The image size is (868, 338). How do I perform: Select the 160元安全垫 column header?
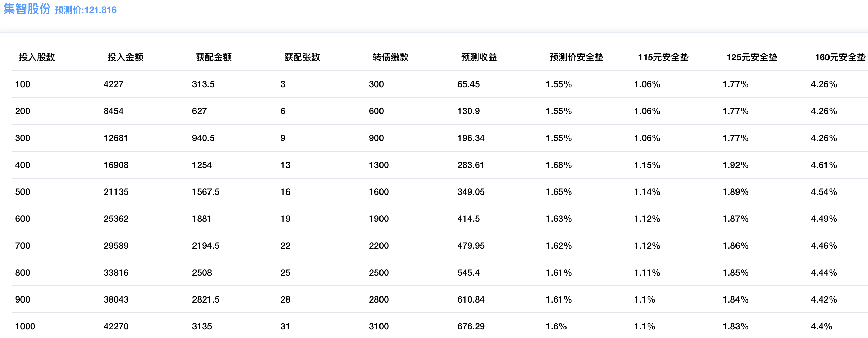[840, 57]
